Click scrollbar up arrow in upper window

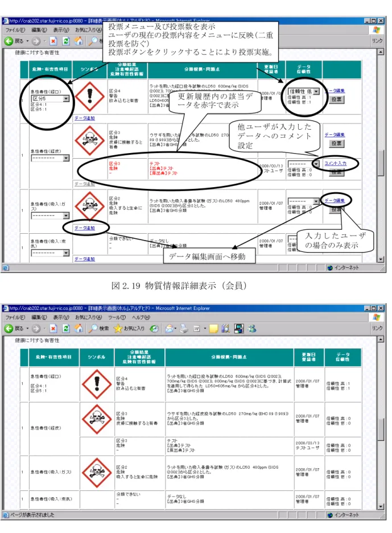(x=381, y=52)
